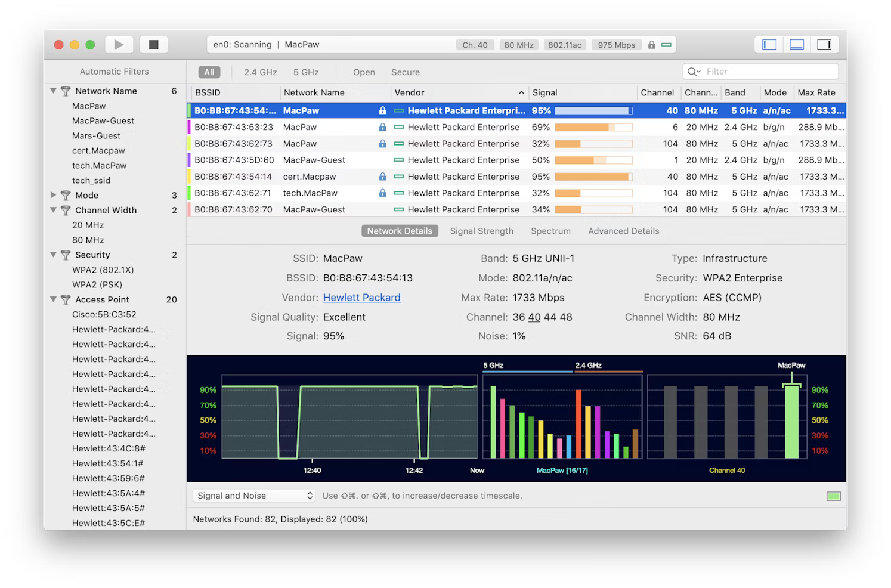Open the Advanced Details tab
891x588 pixels.
[x=623, y=231]
